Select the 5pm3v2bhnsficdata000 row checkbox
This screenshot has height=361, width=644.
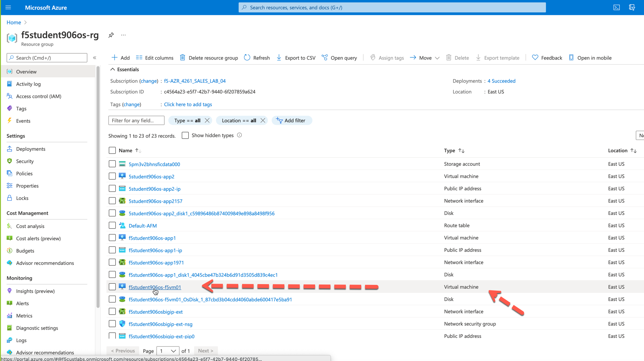coord(112,164)
